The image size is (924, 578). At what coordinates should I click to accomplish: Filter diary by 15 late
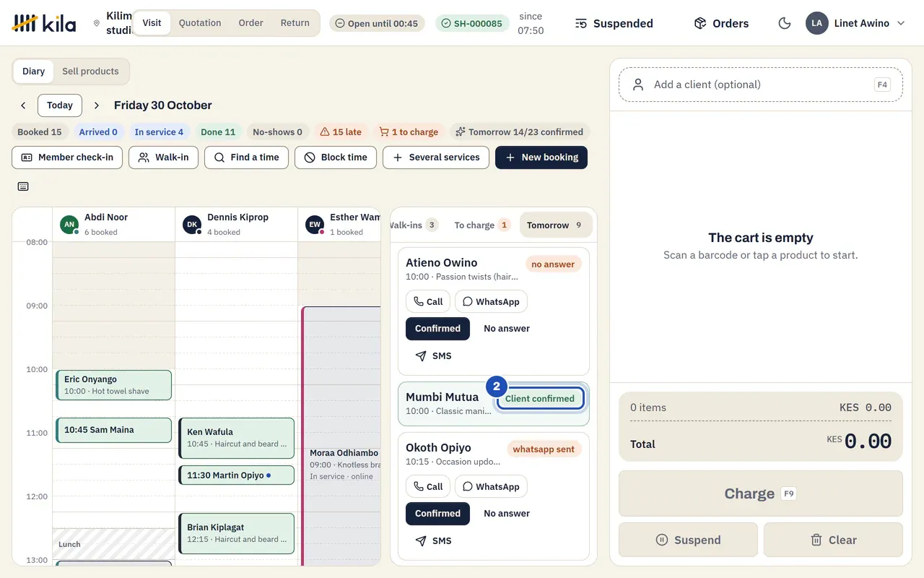(341, 132)
